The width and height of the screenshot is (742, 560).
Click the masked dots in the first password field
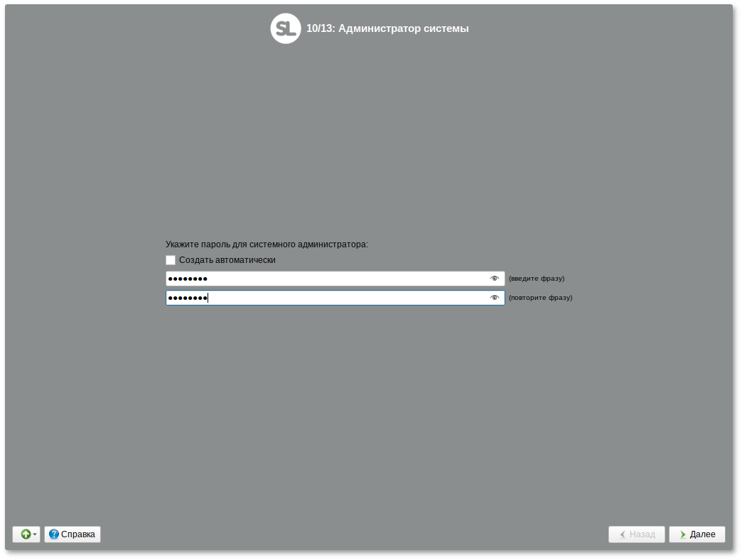[188, 279]
